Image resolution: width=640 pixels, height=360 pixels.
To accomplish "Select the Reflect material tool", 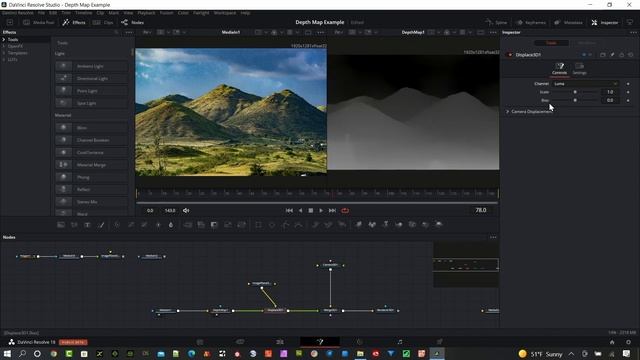I will tap(91, 189).
